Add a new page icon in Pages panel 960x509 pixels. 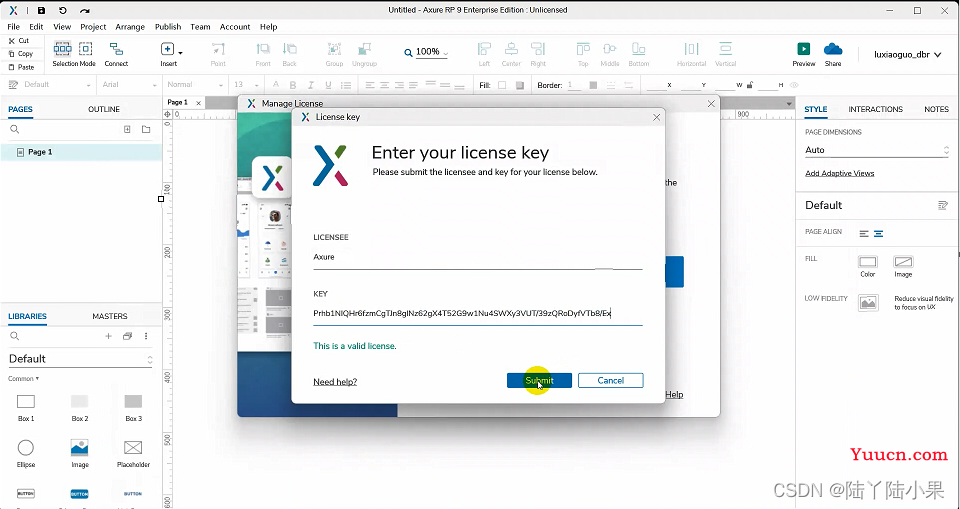click(x=127, y=129)
